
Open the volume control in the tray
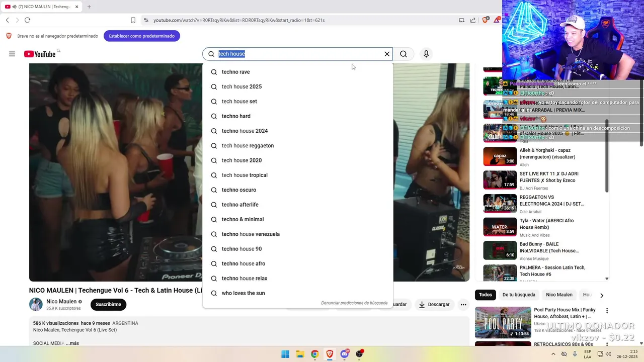pos(608,354)
